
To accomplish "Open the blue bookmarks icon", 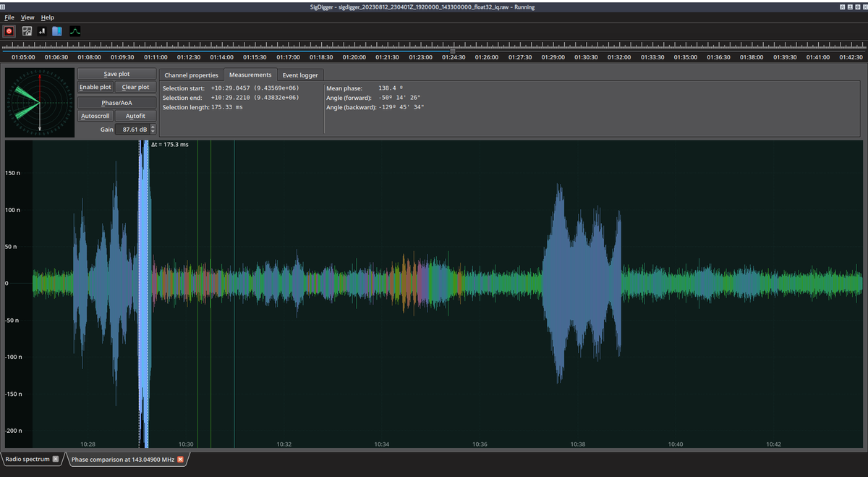I will pos(57,31).
